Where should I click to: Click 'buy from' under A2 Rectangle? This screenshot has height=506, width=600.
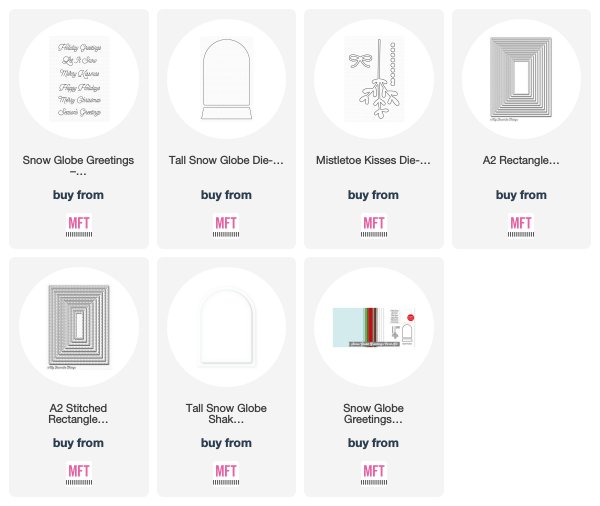click(521, 195)
